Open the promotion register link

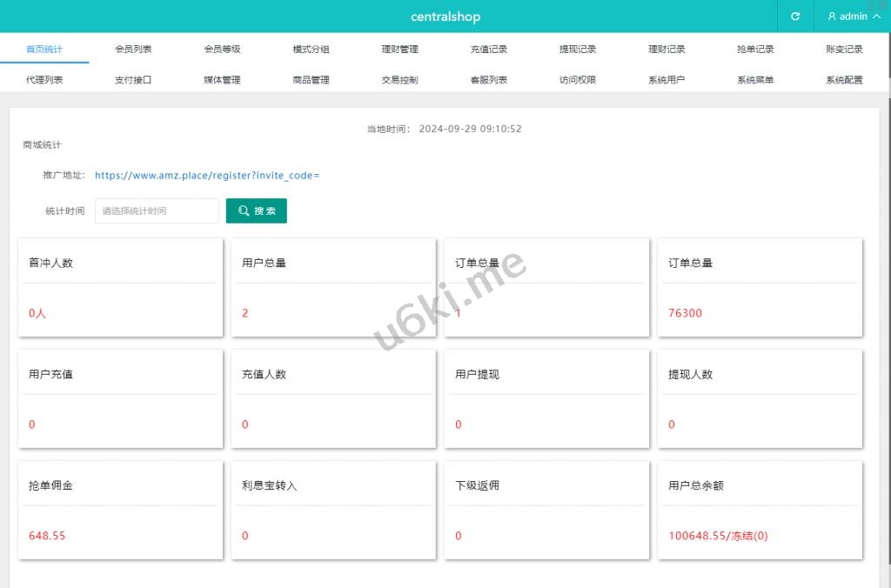click(207, 175)
